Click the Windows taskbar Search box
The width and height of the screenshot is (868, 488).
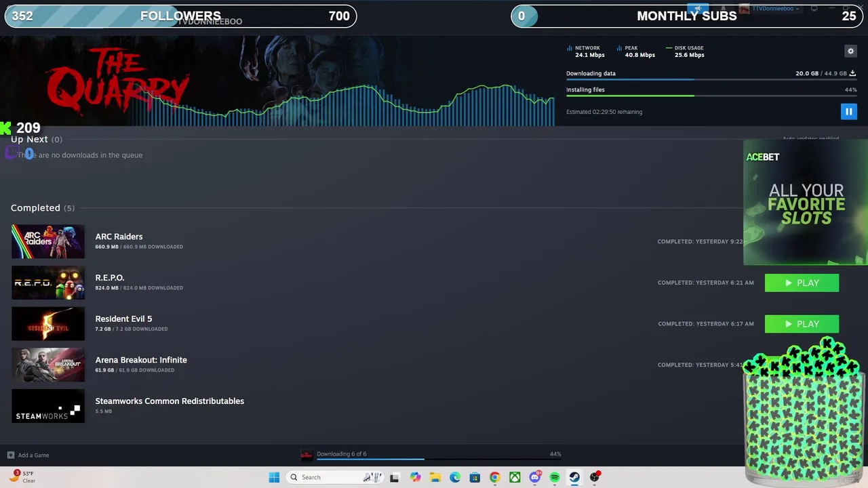tap(334, 477)
